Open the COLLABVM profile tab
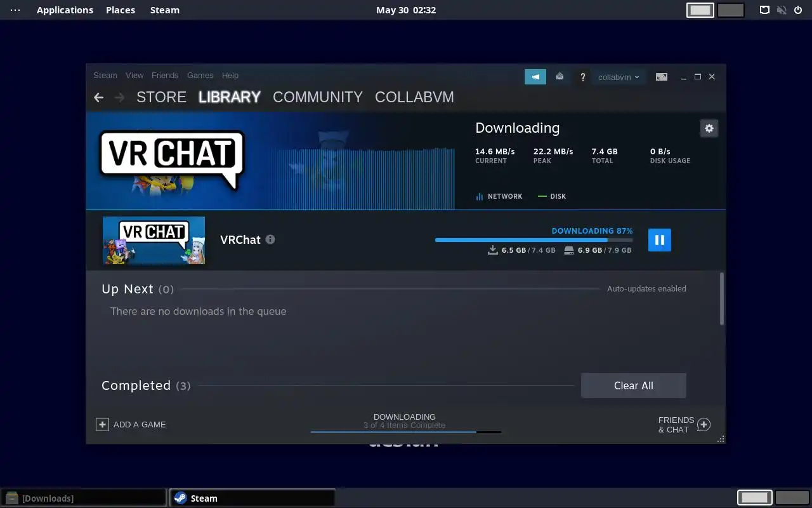This screenshot has height=508, width=812. pos(414,97)
